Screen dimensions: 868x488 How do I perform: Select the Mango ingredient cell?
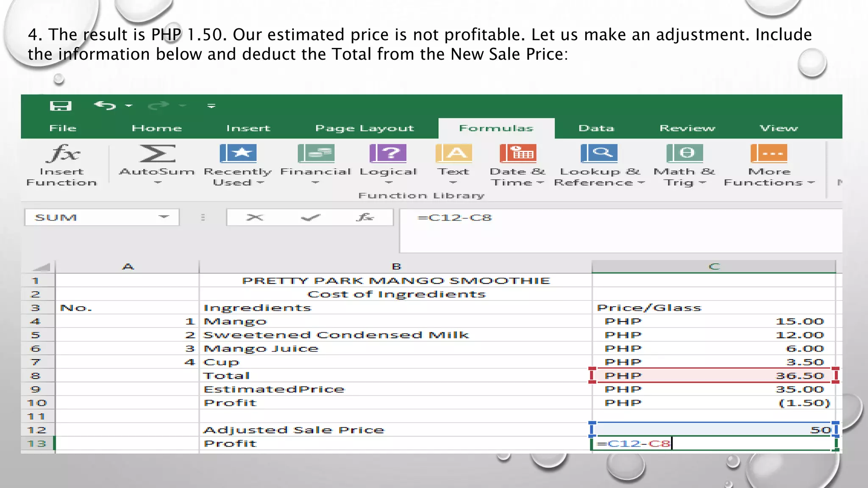[395, 321]
